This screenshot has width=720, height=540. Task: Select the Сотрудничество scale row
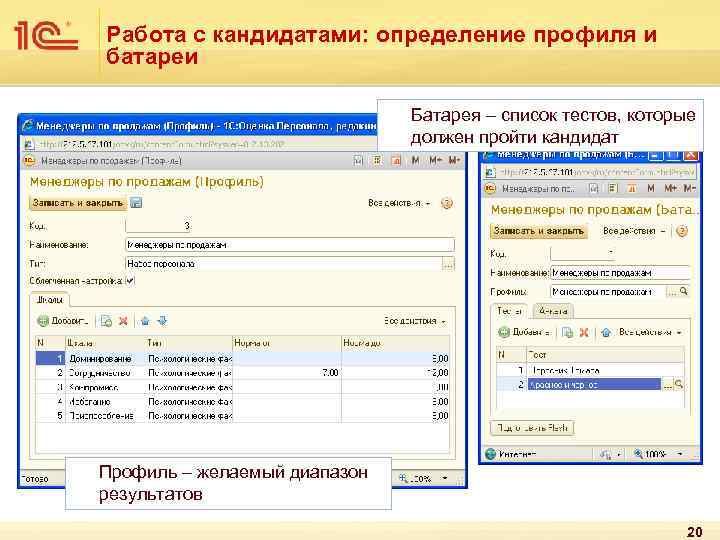click(x=242, y=373)
